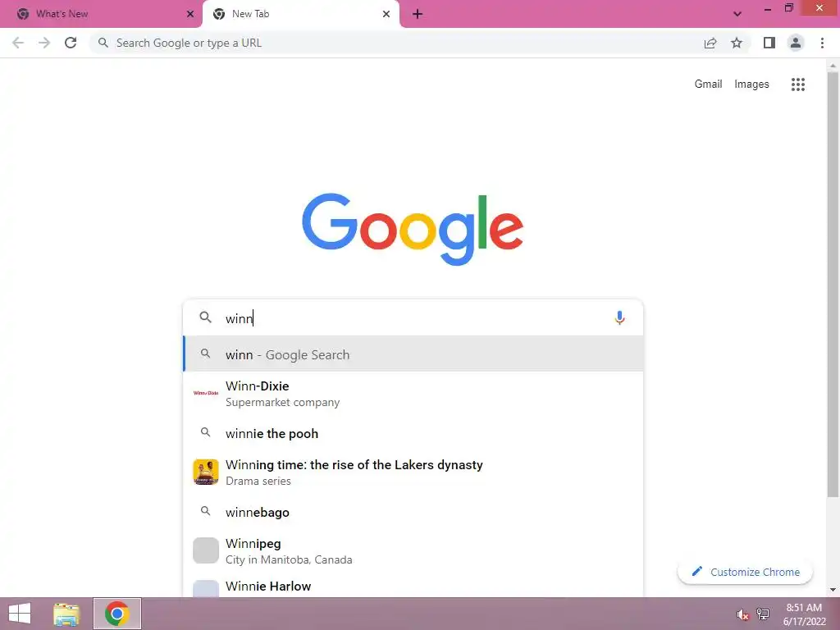Open the Google apps grid

798,84
